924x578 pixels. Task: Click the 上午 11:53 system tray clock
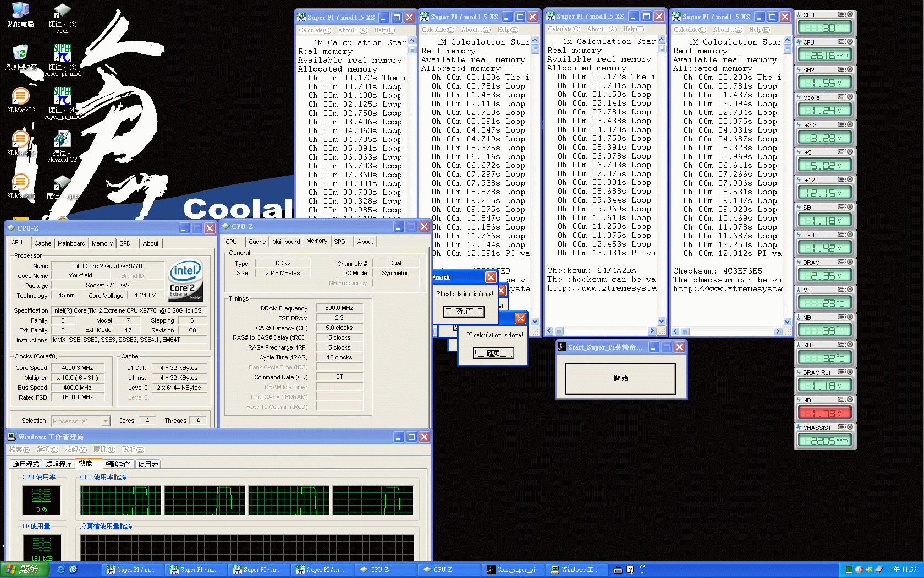[x=901, y=570]
